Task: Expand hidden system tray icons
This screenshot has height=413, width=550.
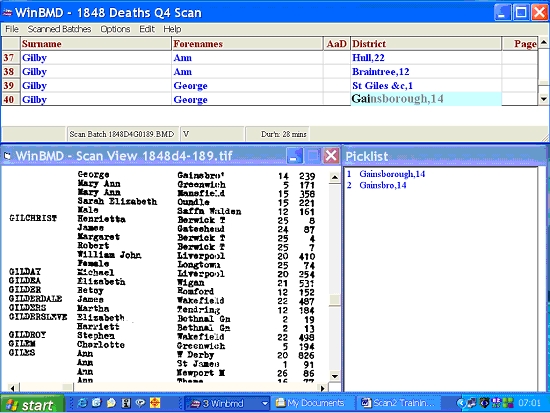Action: pos(461,404)
